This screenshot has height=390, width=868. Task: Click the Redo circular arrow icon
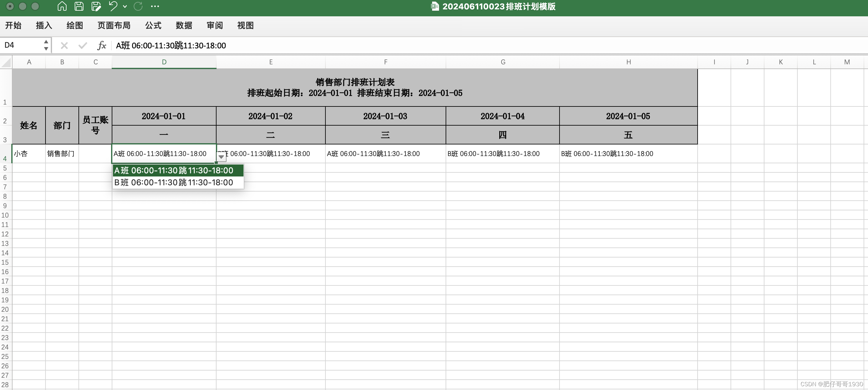pyautogui.click(x=138, y=6)
